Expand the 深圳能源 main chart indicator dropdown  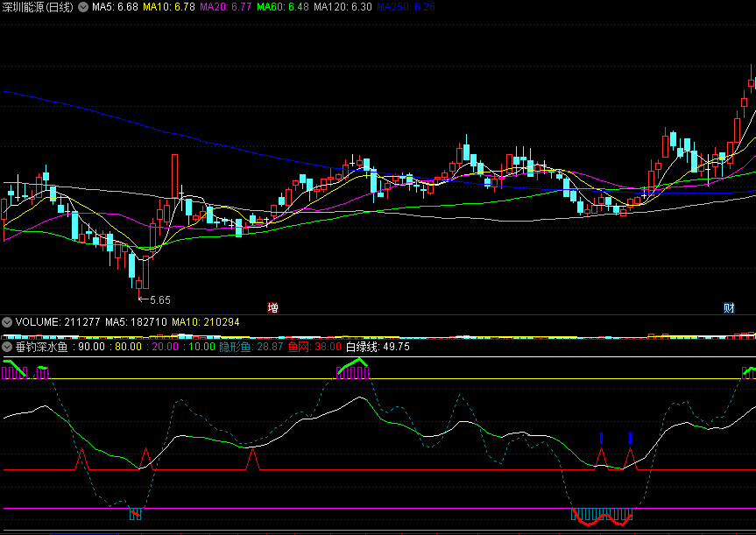83,7
